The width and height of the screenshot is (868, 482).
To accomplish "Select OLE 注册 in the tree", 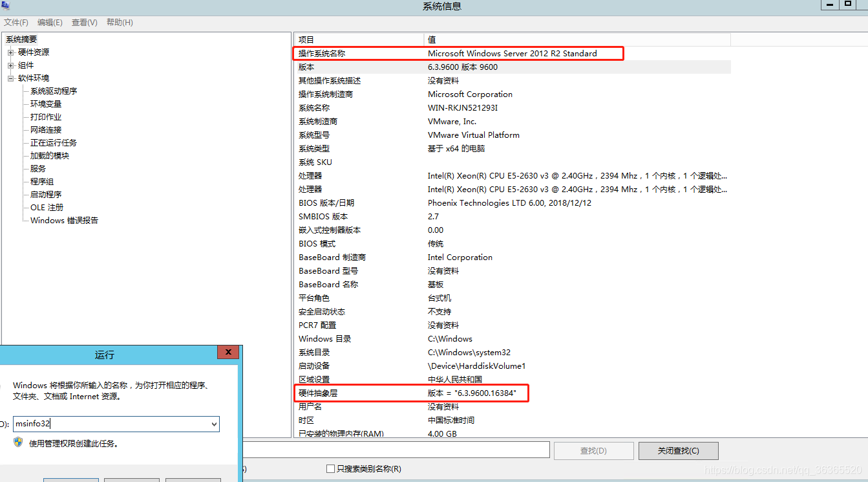I will coord(47,208).
